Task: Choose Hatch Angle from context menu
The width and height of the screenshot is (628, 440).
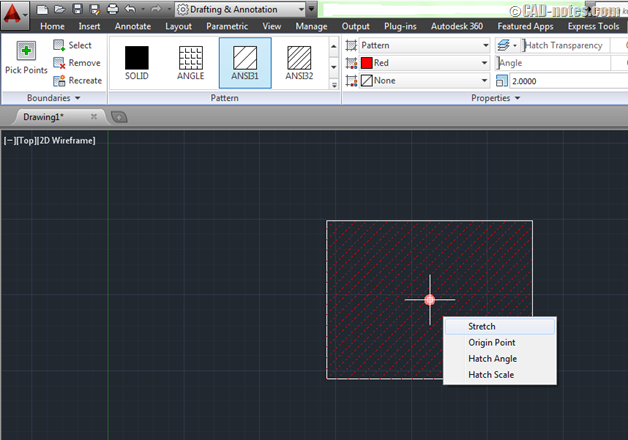Action: (x=492, y=358)
